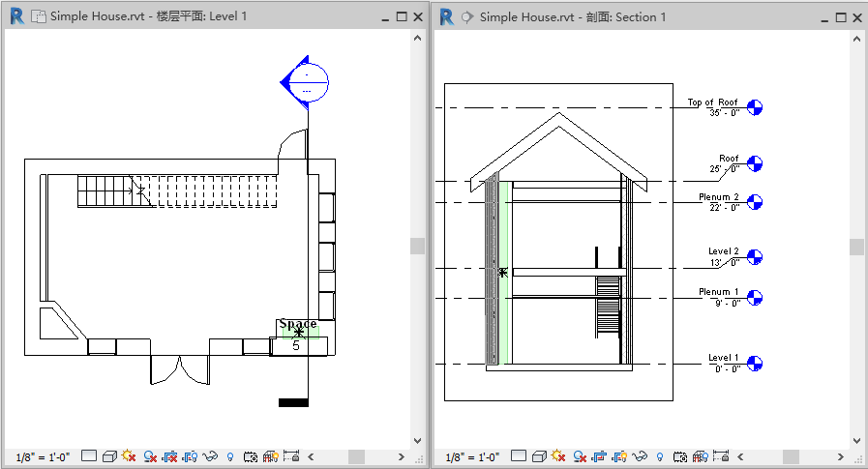Screen dimensions: 868x469
Task: Click the Space tag label in plan
Action: [x=298, y=324]
